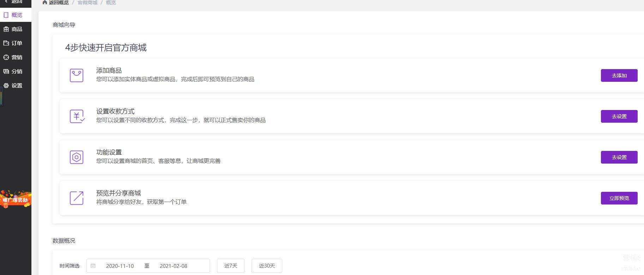The width and height of the screenshot is (644, 275).
Task: Click the calendar icon in date filter
Action: (93, 266)
